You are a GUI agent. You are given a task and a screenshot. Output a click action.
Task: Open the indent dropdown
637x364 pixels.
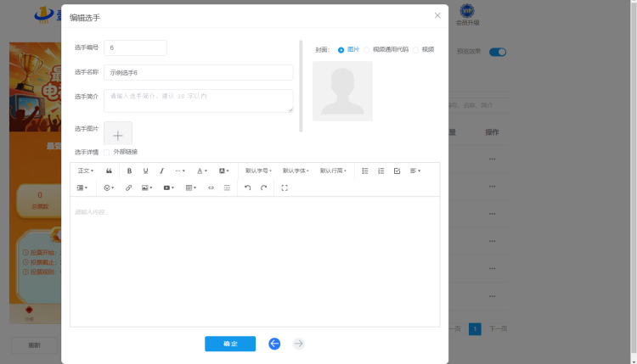[82, 188]
